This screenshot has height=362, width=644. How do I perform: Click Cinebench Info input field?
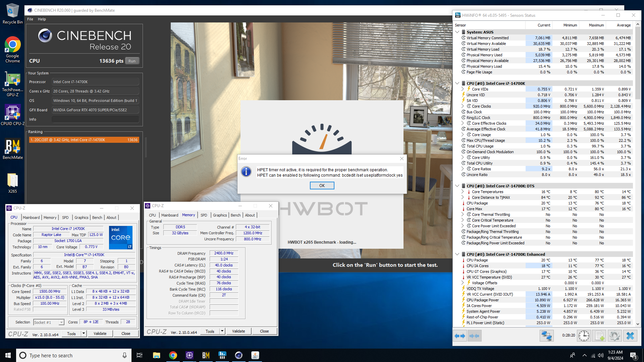(x=95, y=119)
